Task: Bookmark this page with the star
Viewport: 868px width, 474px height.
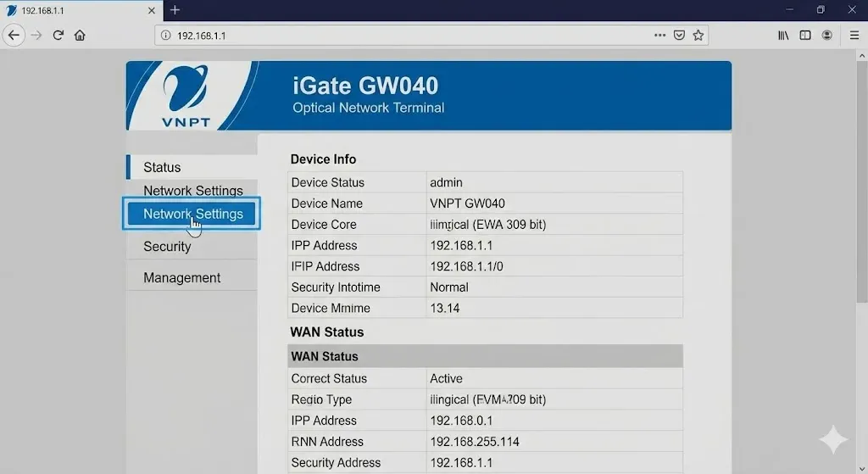Action: pyautogui.click(x=698, y=36)
